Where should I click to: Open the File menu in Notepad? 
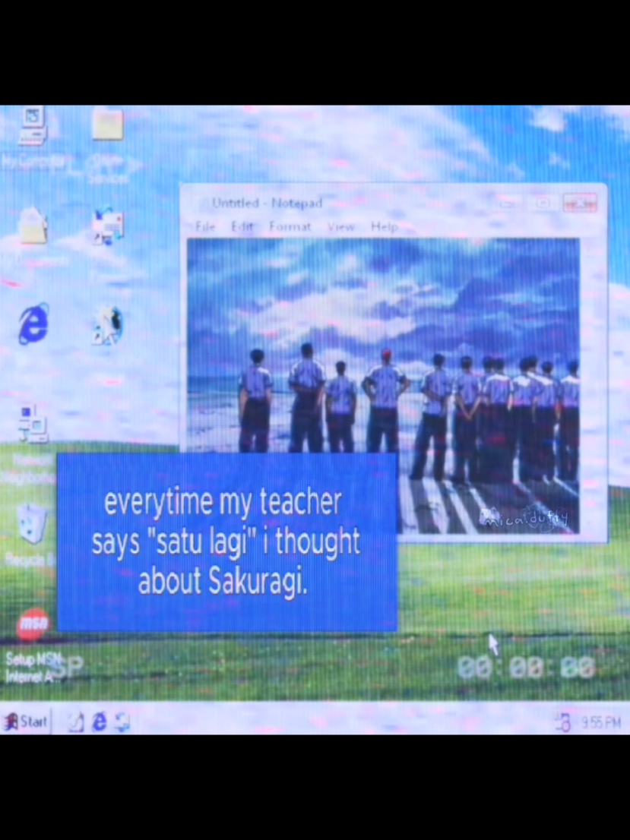point(205,226)
